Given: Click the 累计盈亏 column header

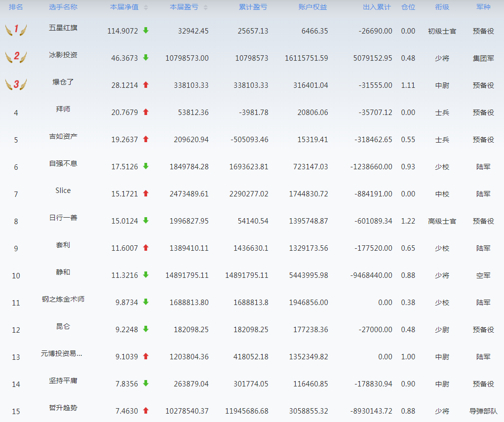Looking at the screenshot, I should [x=253, y=7].
